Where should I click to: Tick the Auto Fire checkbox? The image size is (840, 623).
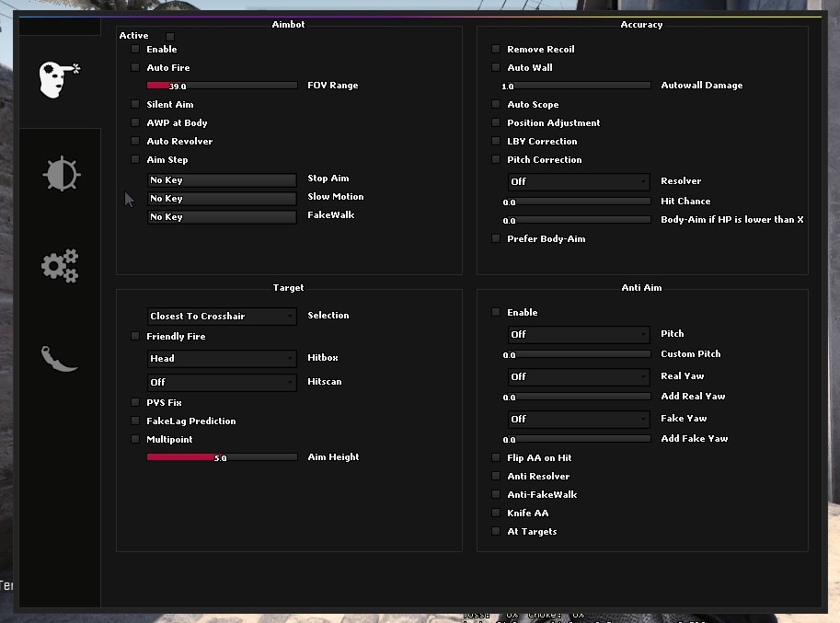point(136,68)
